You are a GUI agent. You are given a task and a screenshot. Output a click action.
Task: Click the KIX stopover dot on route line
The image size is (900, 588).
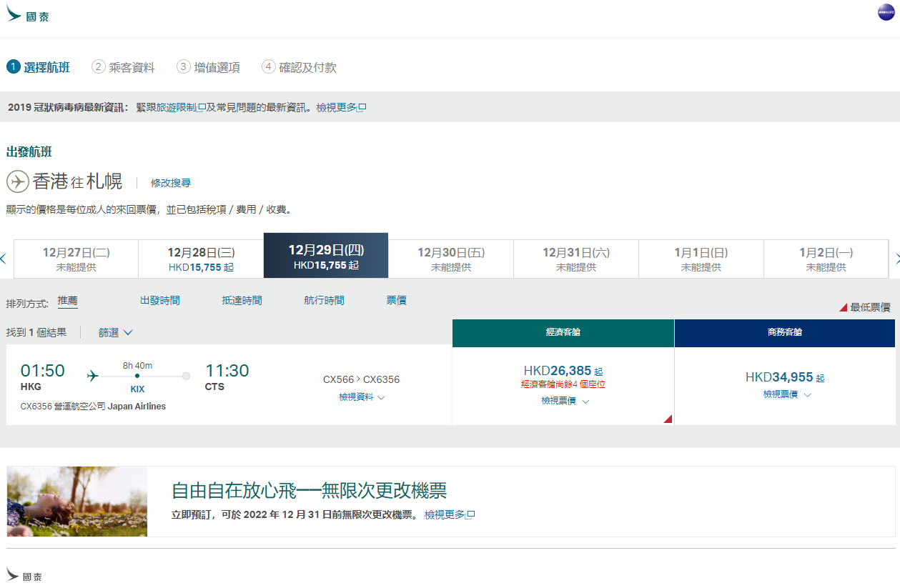pos(137,376)
